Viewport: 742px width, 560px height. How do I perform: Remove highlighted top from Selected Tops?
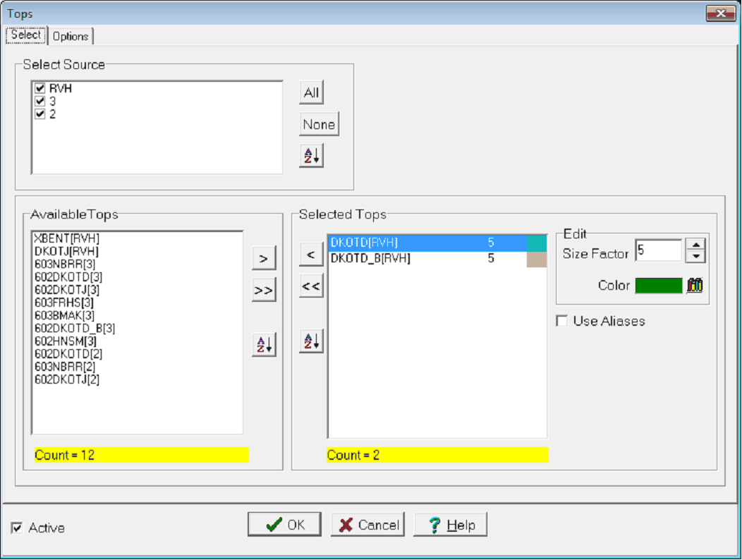pyautogui.click(x=311, y=255)
